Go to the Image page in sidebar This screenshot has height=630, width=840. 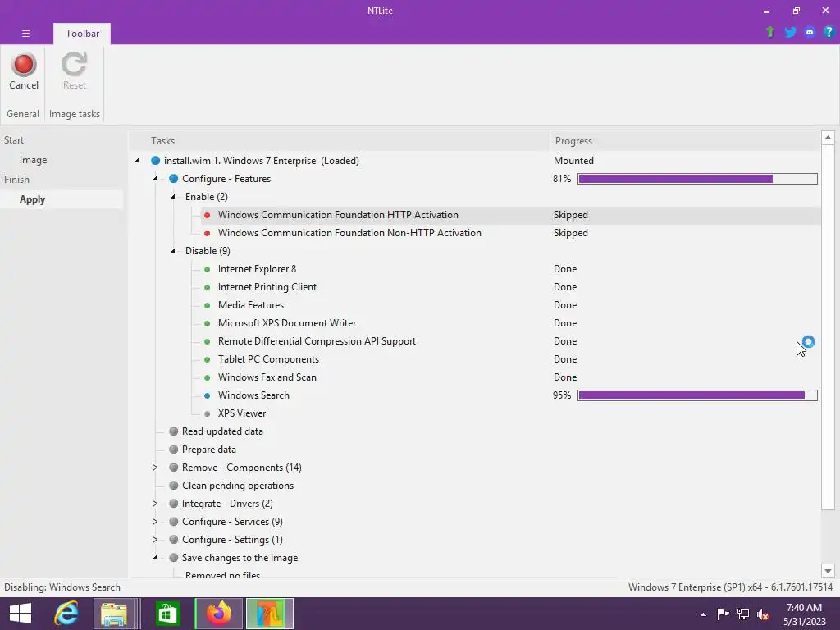33,160
